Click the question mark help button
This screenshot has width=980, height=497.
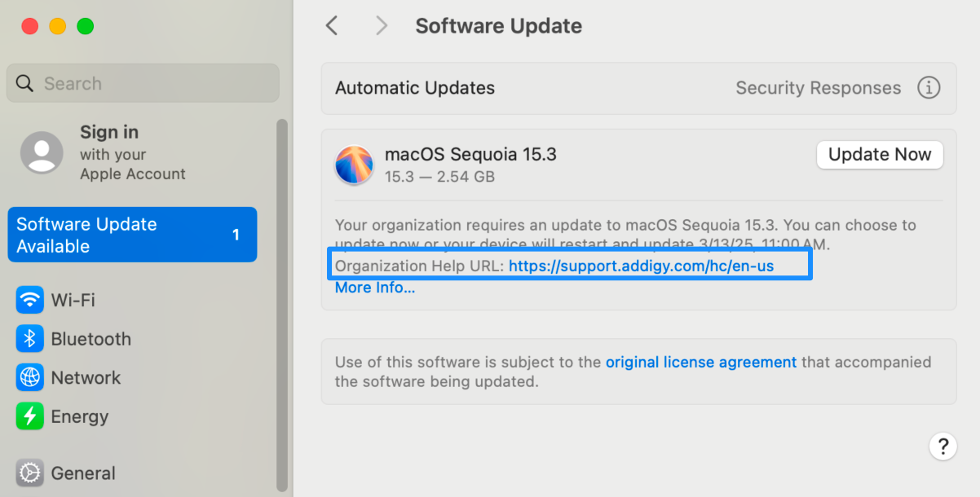[x=942, y=446]
